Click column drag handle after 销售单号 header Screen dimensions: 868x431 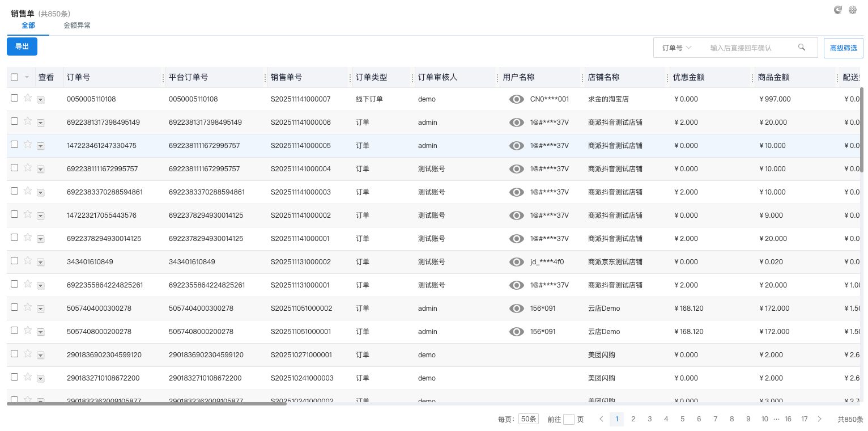pos(350,78)
